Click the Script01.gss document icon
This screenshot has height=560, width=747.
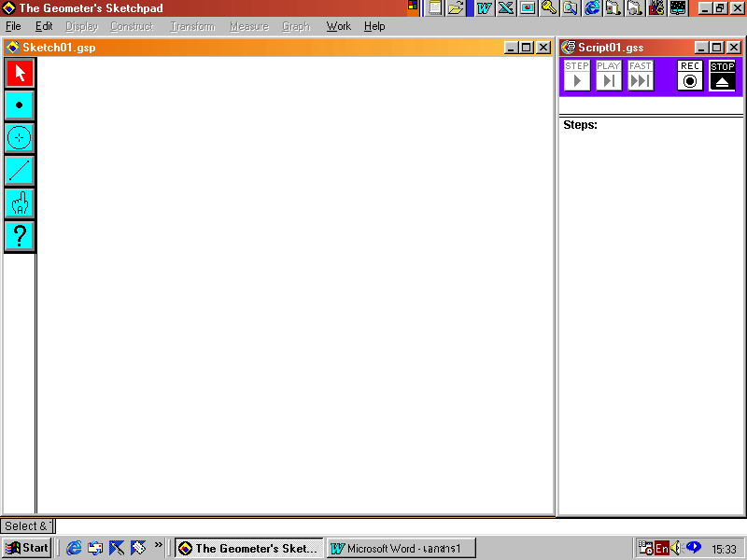point(568,48)
